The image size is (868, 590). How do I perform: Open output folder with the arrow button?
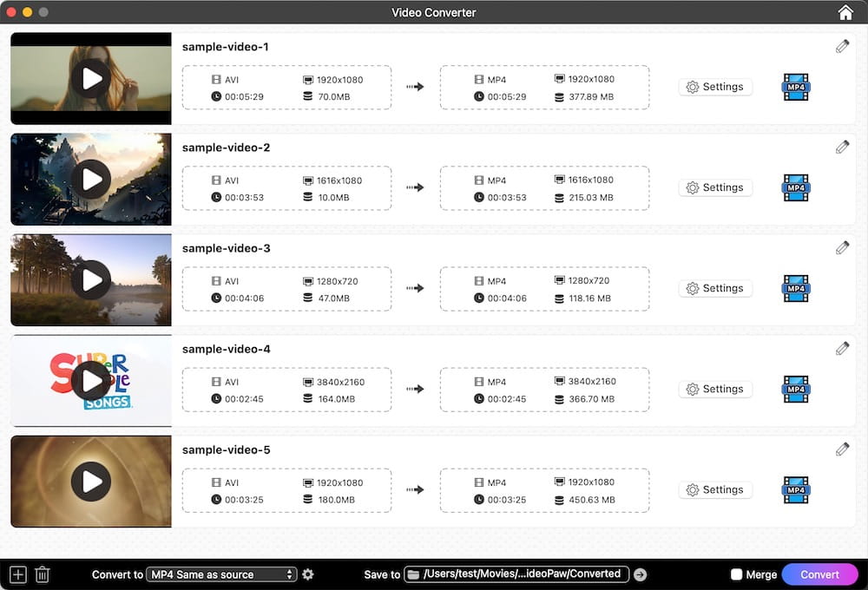tap(640, 574)
